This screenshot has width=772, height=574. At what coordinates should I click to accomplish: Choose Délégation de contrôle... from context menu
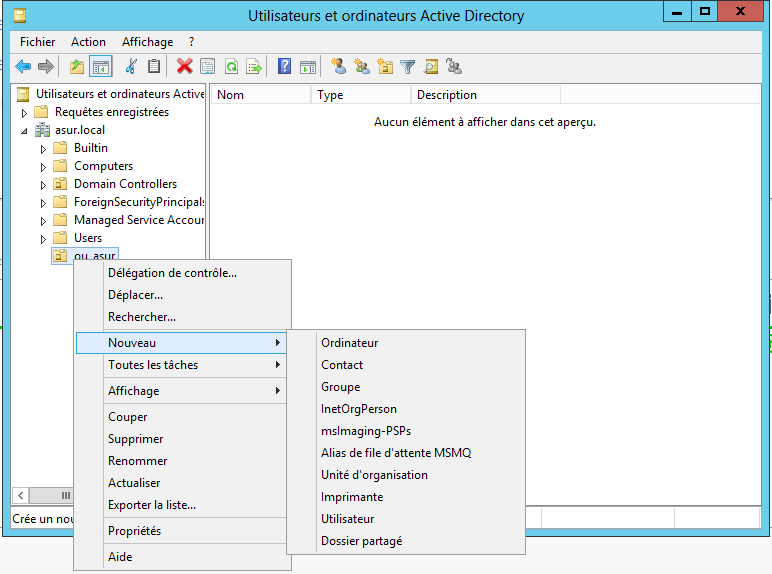tap(181, 273)
